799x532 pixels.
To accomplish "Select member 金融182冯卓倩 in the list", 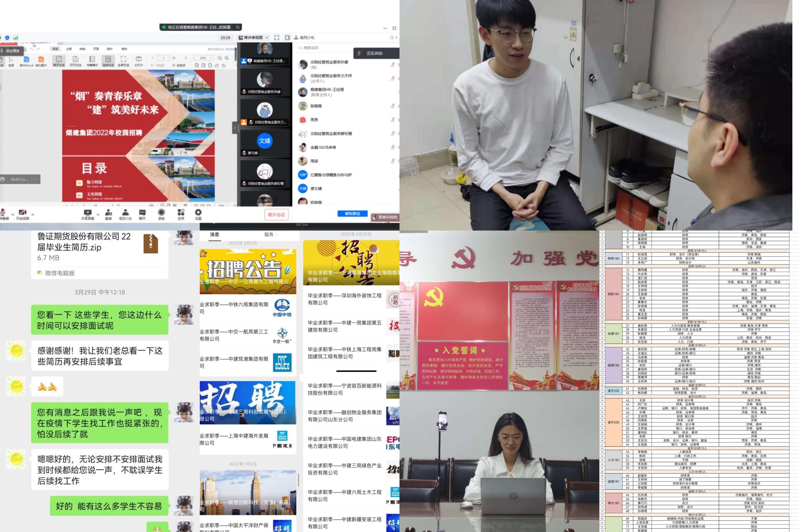I will click(x=347, y=147).
